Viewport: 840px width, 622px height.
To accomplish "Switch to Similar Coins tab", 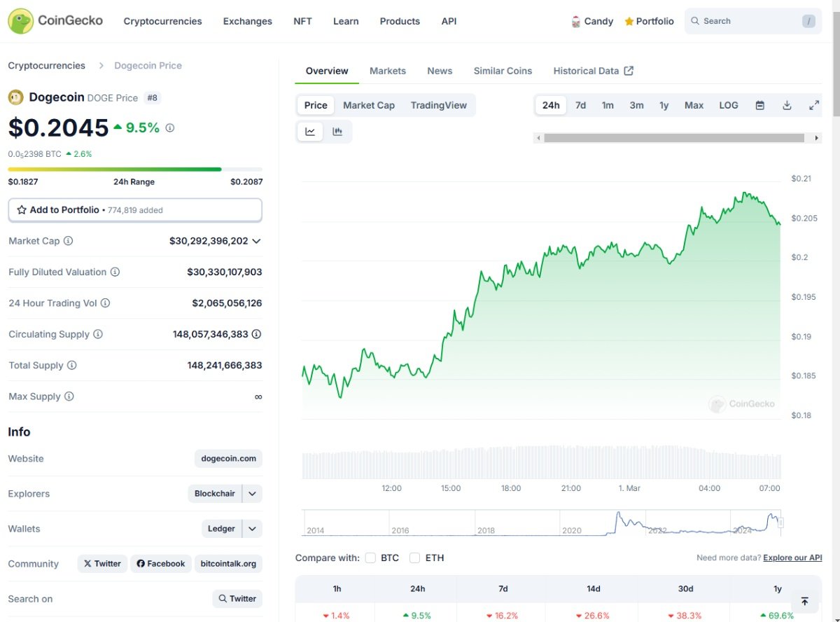I will pyautogui.click(x=503, y=71).
